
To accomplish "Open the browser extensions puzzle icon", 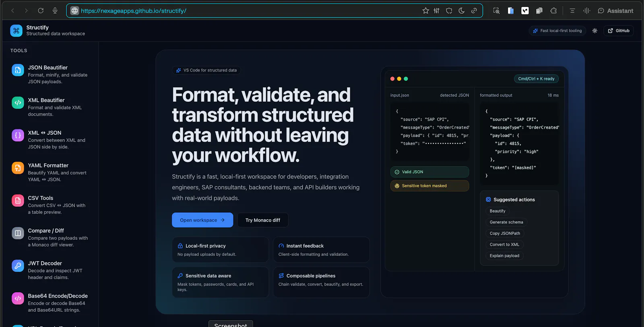I will 553,11.
